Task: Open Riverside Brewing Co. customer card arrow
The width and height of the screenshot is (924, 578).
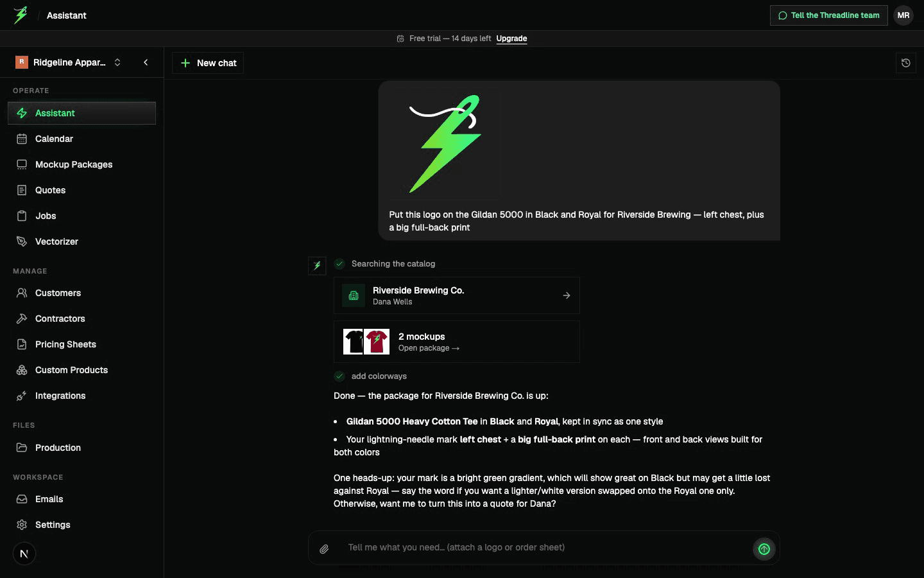Action: point(567,295)
